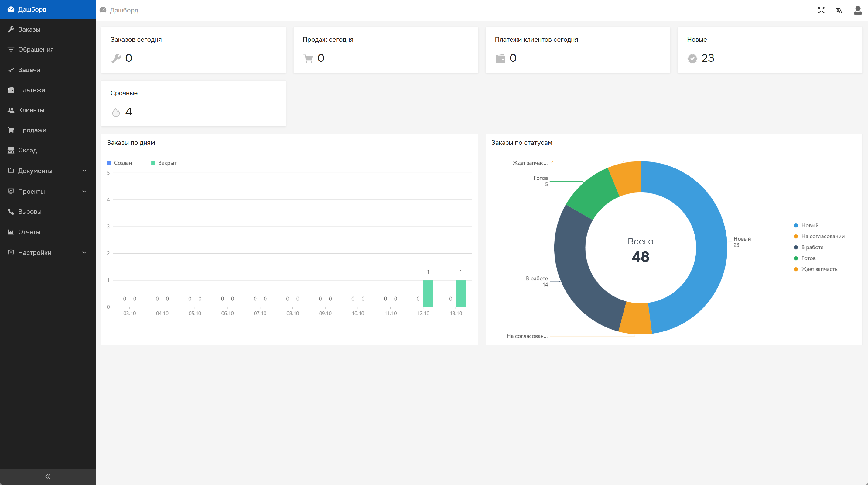The width and height of the screenshot is (868, 485).
Task: Toggle Закрыт series in chart legend
Action: (x=164, y=163)
